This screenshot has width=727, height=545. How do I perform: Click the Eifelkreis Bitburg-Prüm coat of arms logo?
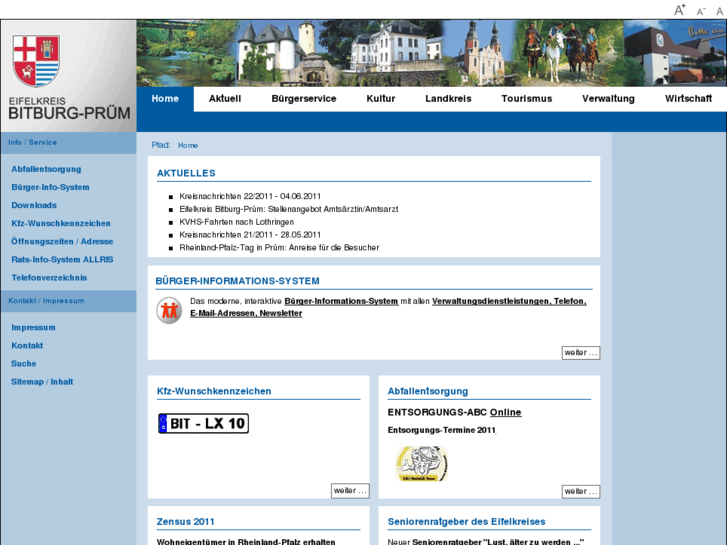pyautogui.click(x=36, y=61)
